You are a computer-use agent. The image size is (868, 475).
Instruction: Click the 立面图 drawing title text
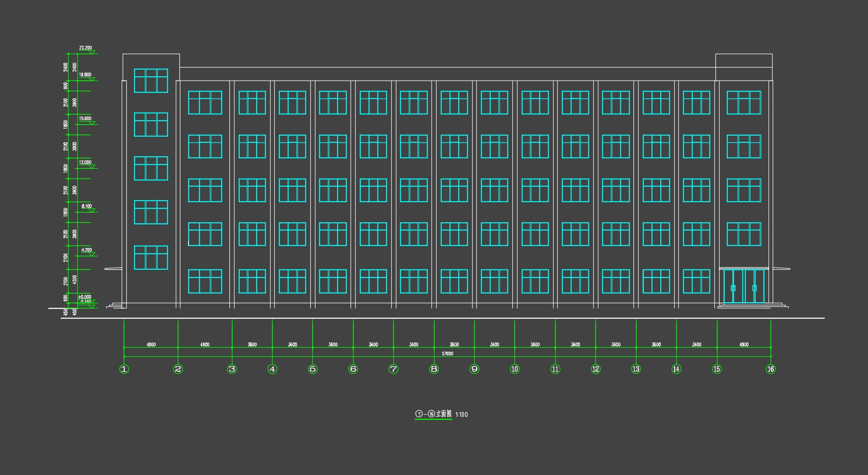click(x=443, y=414)
